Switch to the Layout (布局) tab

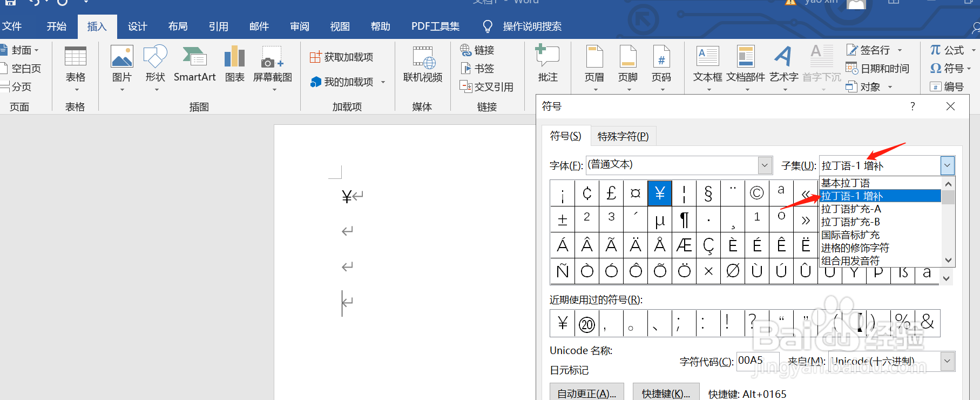pyautogui.click(x=178, y=26)
